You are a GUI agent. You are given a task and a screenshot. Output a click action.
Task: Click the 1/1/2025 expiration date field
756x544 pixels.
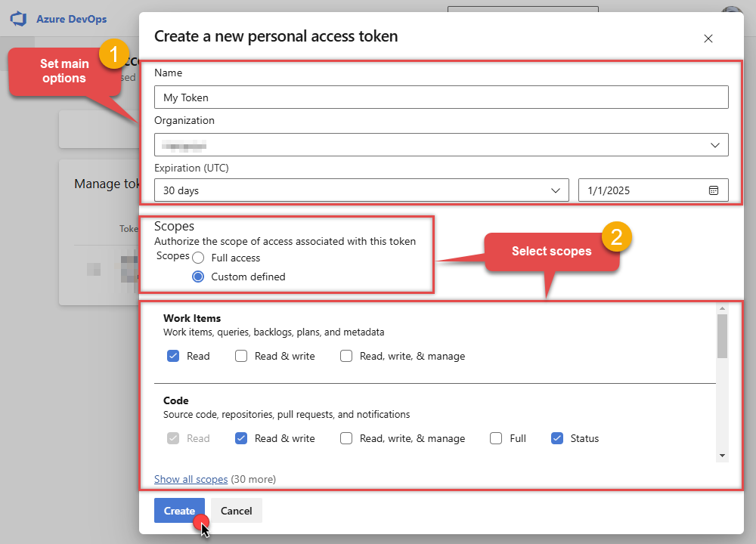[653, 190]
